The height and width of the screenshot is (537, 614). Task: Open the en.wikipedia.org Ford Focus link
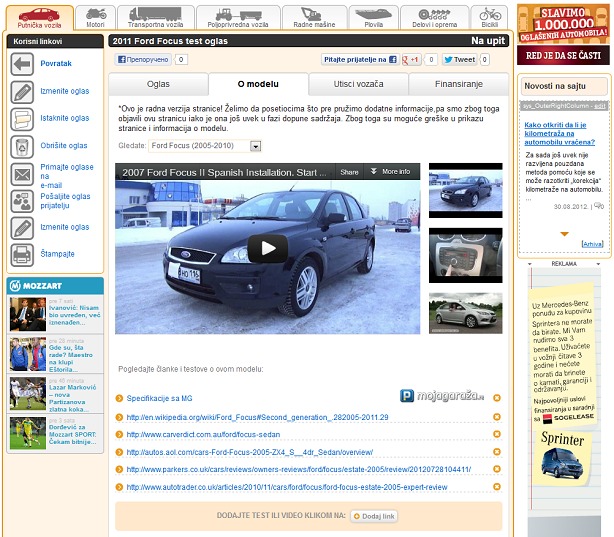pos(257,418)
